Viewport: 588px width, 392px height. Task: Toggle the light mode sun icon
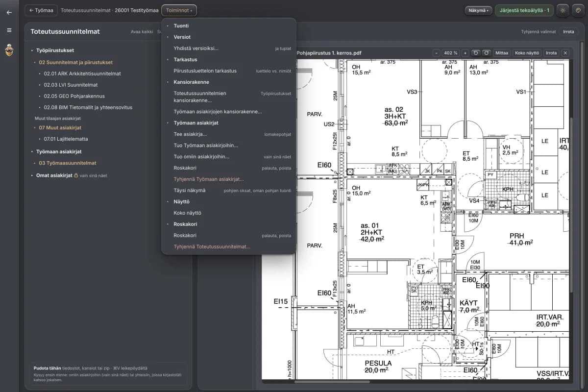(x=563, y=10)
